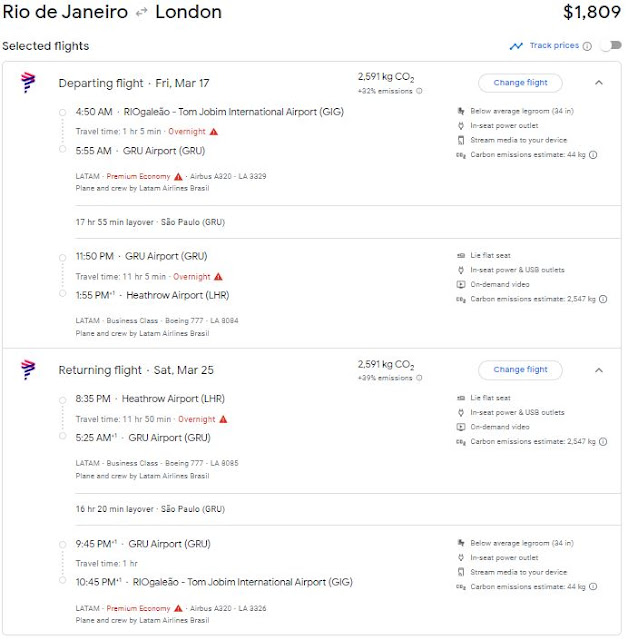Image resolution: width=628 pixels, height=640 pixels.
Task: Click the Track prices chart icon
Action: pos(516,46)
